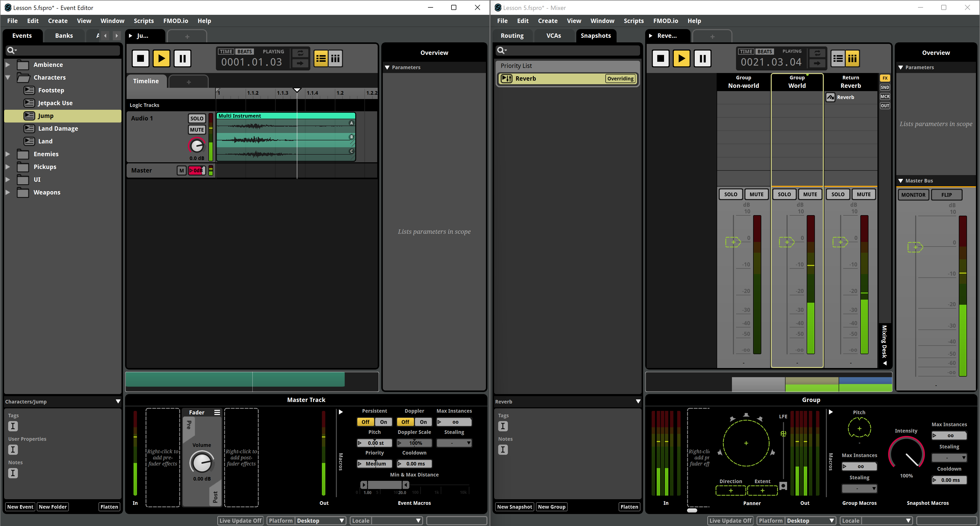Expand the Pickups folder
This screenshot has width=980, height=526.
(8, 167)
